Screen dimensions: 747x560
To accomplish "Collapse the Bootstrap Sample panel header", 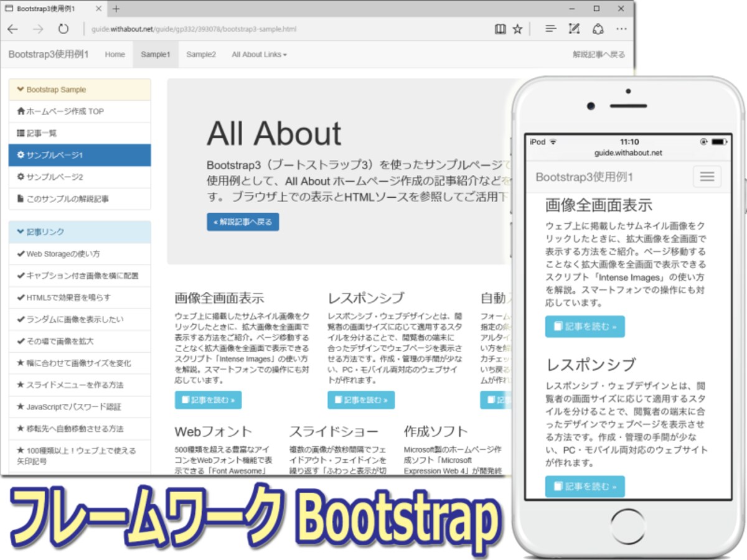I will point(80,90).
